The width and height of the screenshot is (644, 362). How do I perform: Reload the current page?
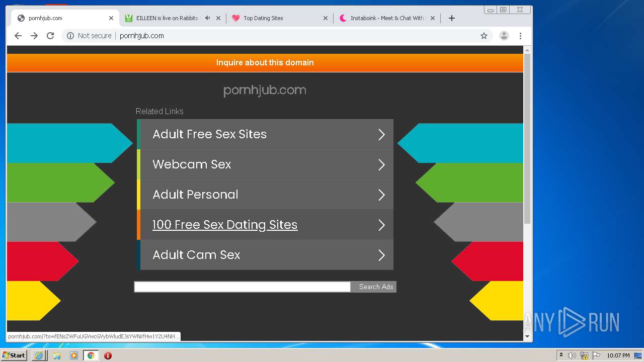50,36
